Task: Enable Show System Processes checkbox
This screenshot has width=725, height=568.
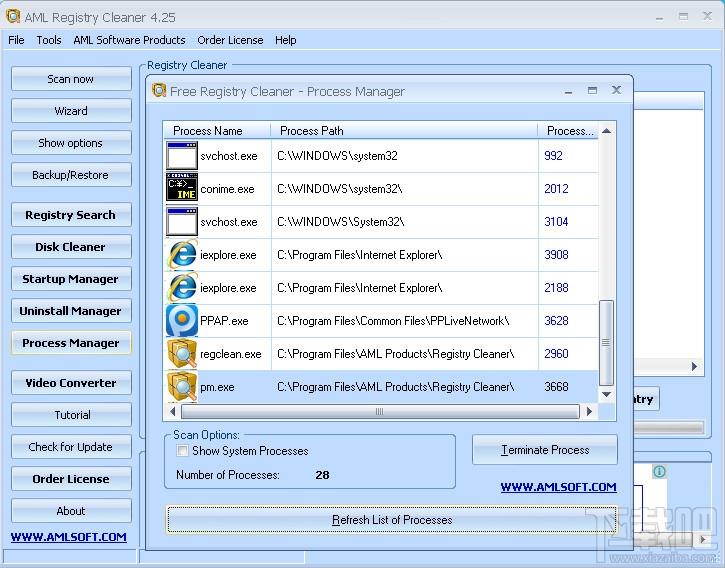Action: click(183, 451)
